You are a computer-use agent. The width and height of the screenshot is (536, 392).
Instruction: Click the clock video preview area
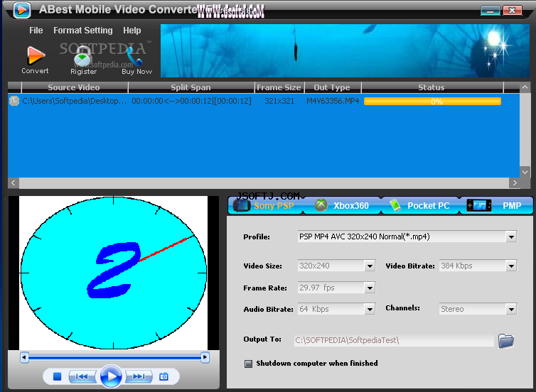coord(114,273)
